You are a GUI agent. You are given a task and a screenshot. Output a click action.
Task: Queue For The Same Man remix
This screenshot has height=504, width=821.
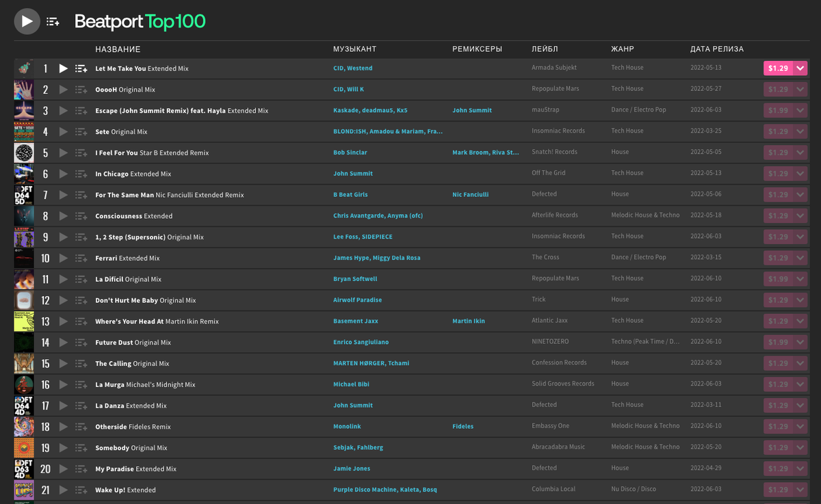[x=81, y=195]
